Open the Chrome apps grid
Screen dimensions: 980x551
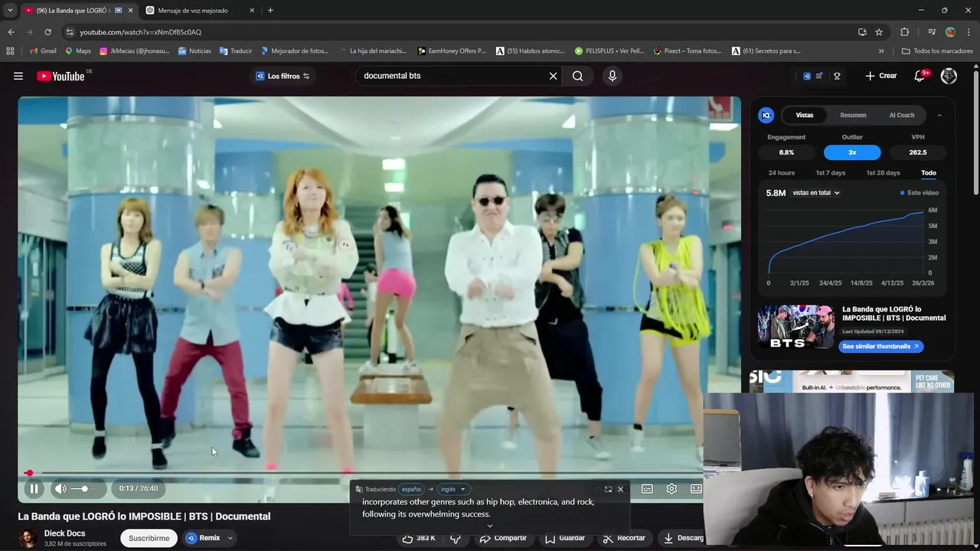pos(10,51)
